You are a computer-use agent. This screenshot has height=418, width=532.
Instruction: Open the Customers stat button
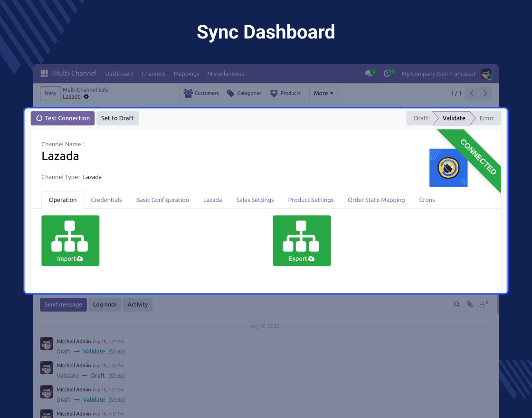point(201,93)
